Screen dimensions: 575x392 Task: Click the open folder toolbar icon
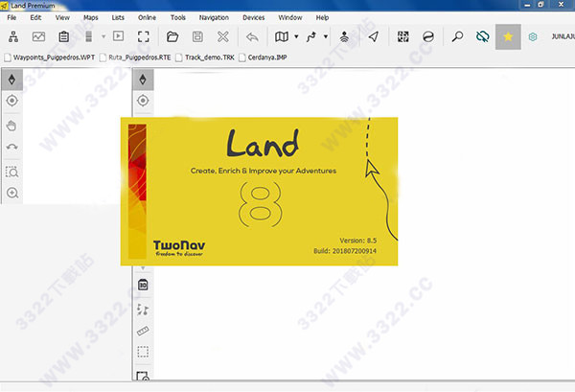coord(172,36)
